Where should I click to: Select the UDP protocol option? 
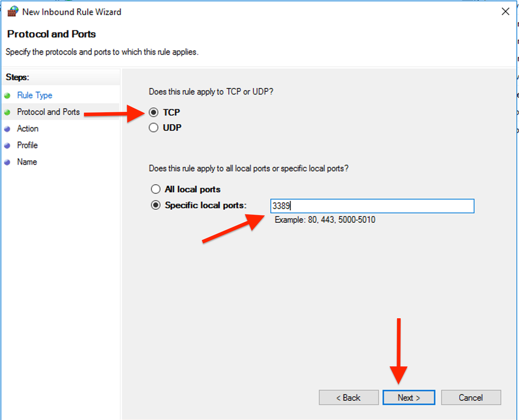tap(154, 127)
